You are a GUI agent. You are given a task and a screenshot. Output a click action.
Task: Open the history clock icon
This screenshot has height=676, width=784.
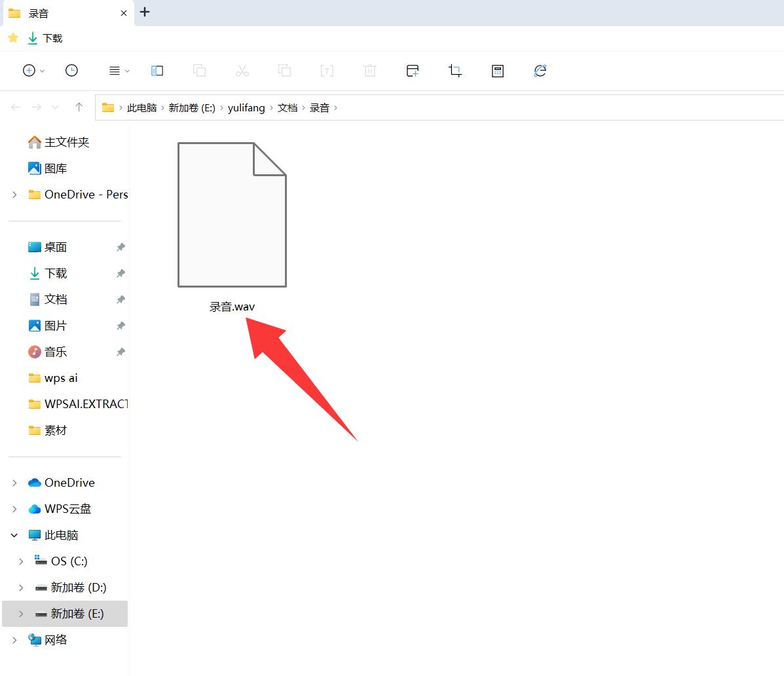[x=72, y=71]
